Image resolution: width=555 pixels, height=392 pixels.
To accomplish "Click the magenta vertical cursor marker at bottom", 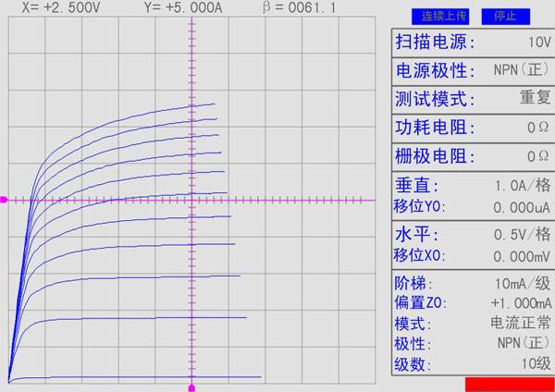I will coord(192,387).
